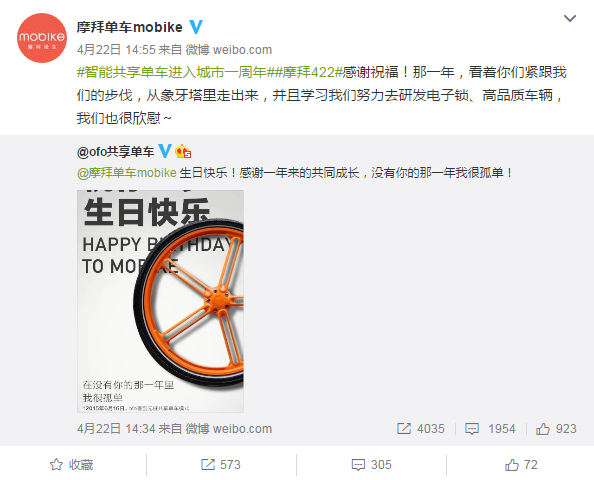This screenshot has height=480, width=594.
Task: Click the 4月22日 14:34 original post timestamp
Action: (116, 429)
